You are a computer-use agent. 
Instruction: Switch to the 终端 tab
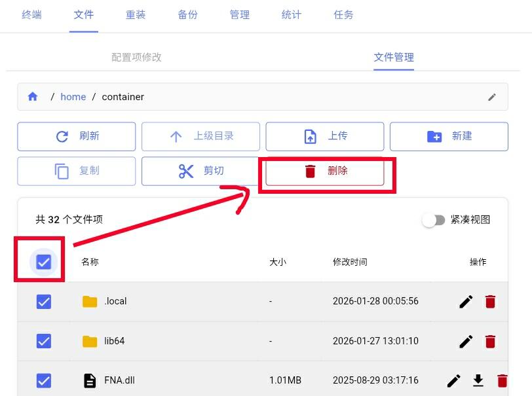[x=31, y=15]
